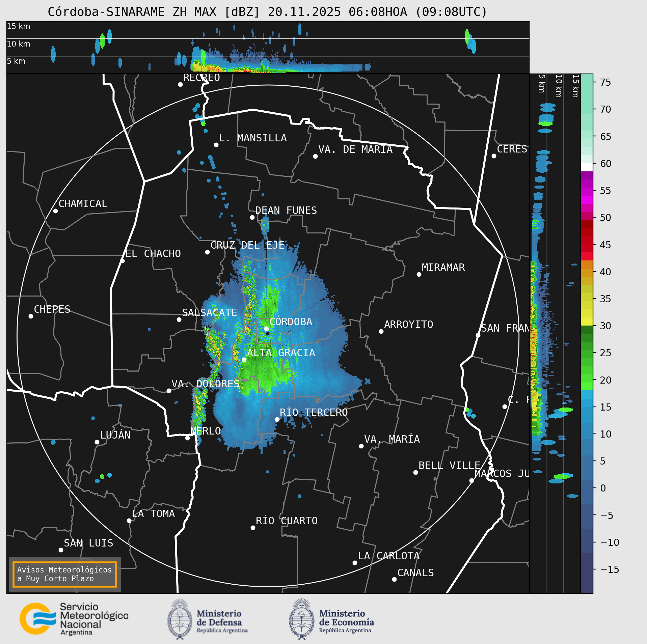Select the CANALS city label
Viewport: 647px width, 644px height.
(x=416, y=573)
